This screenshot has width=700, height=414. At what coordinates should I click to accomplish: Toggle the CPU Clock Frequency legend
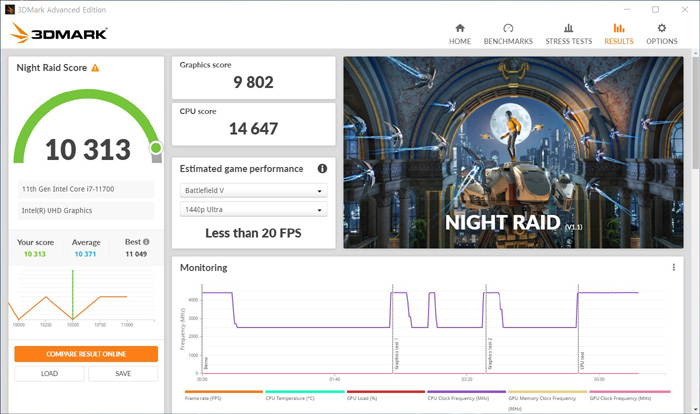(x=466, y=395)
